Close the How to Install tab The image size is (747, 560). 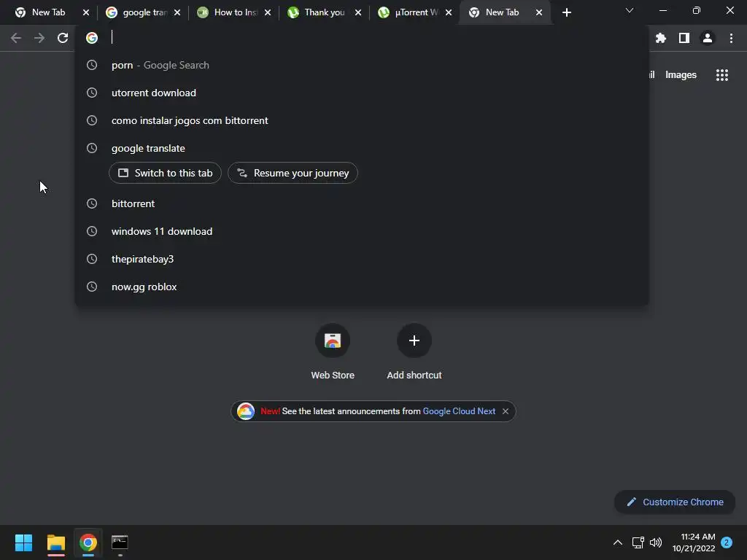click(x=268, y=12)
